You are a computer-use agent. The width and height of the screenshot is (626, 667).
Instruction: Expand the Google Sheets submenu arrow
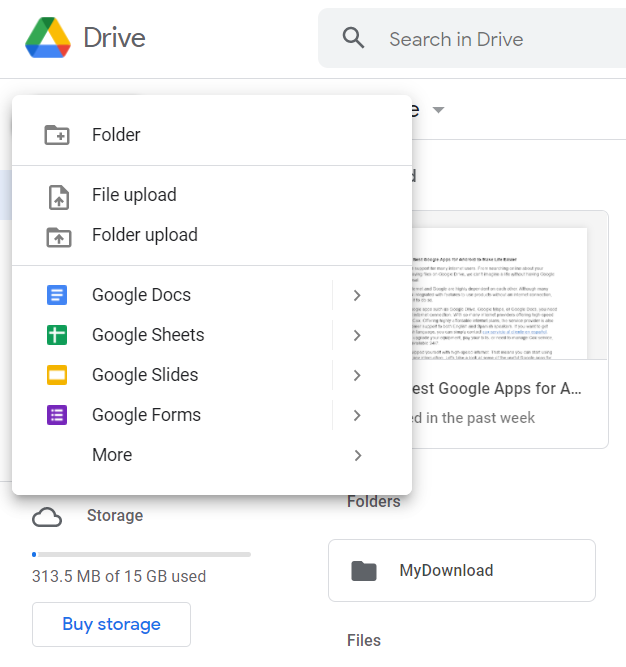[357, 335]
